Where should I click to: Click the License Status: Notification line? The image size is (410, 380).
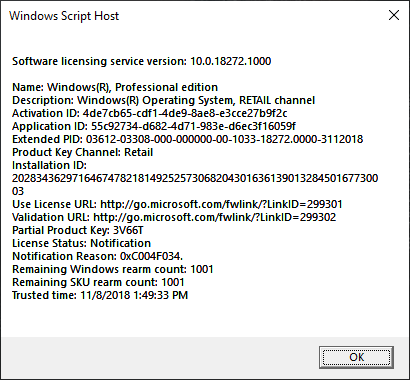point(82,243)
